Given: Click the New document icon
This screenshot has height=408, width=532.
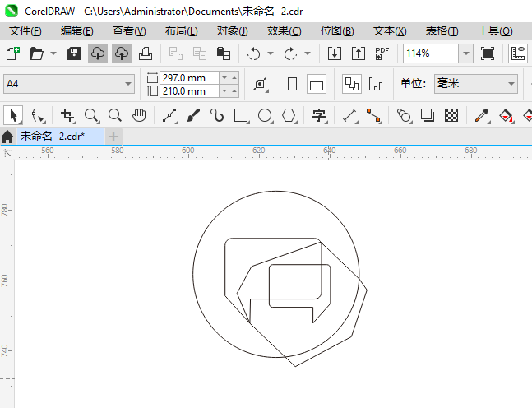Looking at the screenshot, I should click(x=13, y=53).
